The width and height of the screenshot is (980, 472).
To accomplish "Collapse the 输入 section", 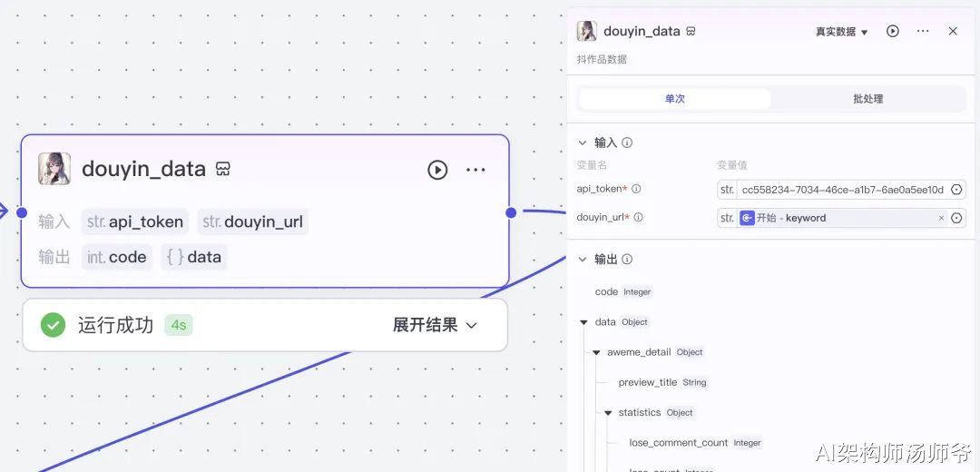I will pyautogui.click(x=583, y=143).
